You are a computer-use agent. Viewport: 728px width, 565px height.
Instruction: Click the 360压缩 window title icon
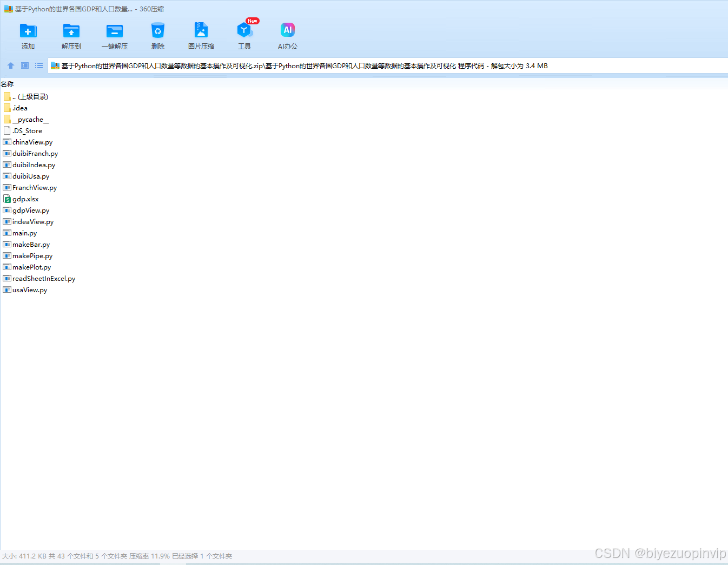(x=9, y=9)
